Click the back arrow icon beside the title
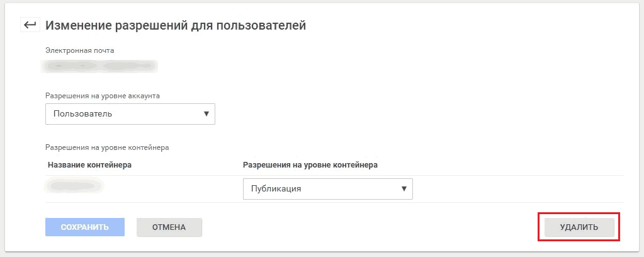 coord(30,25)
